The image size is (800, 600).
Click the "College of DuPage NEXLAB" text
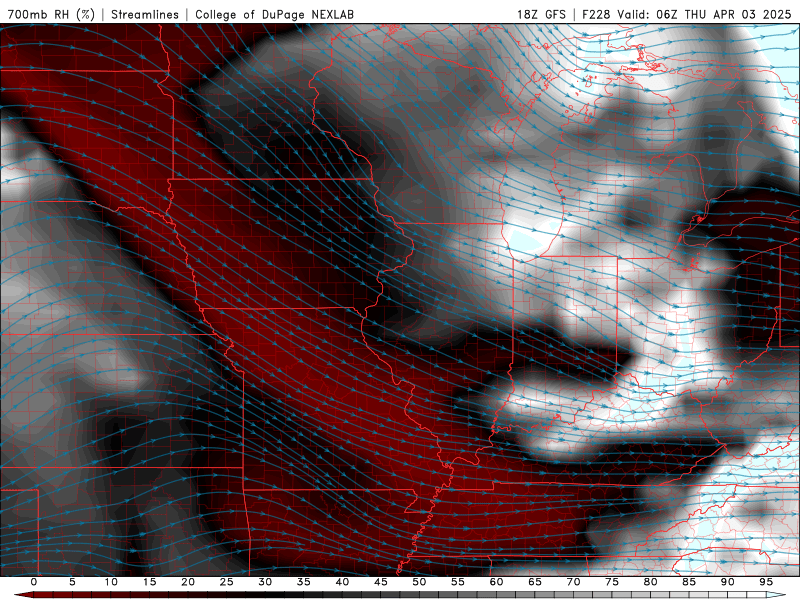[274, 14]
